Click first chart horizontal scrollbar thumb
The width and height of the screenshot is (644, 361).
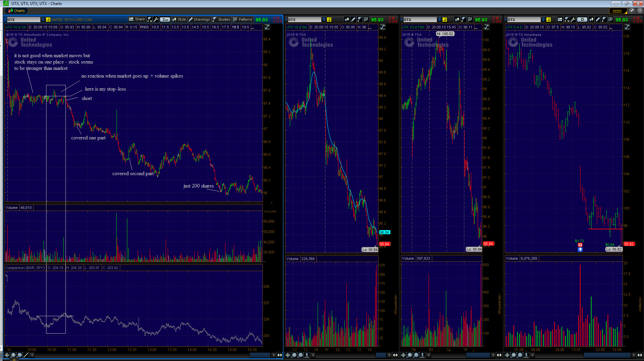pos(260,355)
